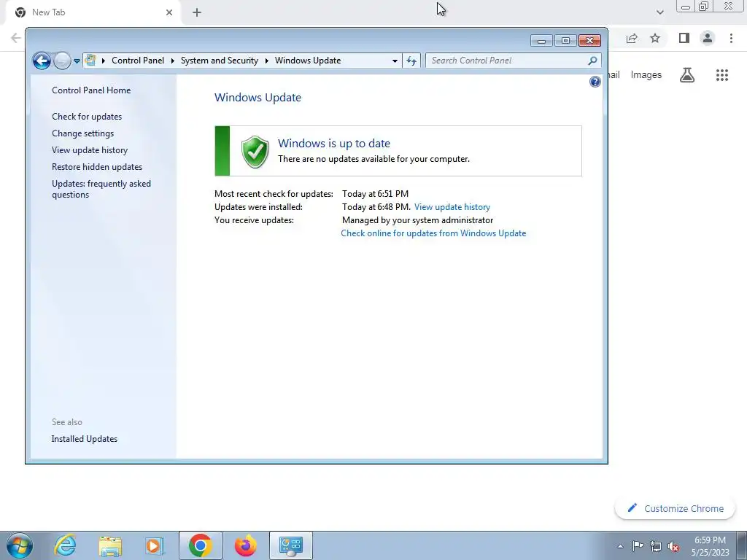Click the green shield checkmark icon

tap(255, 152)
